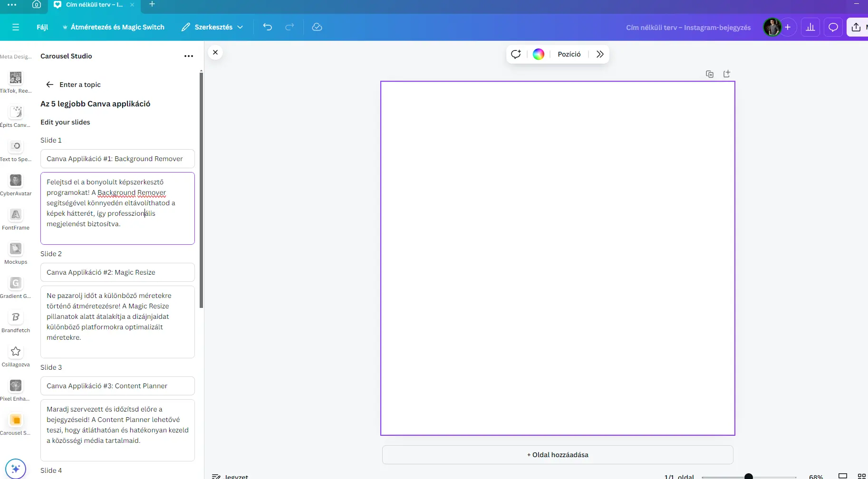Go to the Canva home icon
The image size is (868, 479).
[x=37, y=5]
